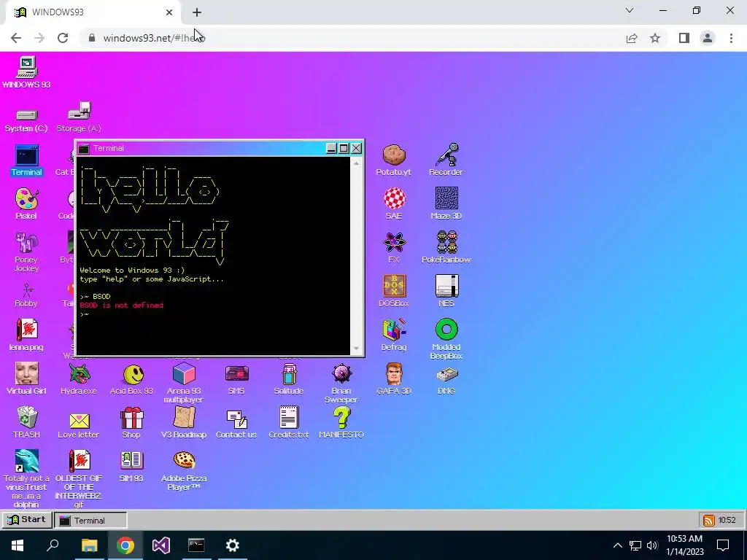The height and width of the screenshot is (560, 747).
Task: Reload the windows93.net page
Action: [63, 38]
